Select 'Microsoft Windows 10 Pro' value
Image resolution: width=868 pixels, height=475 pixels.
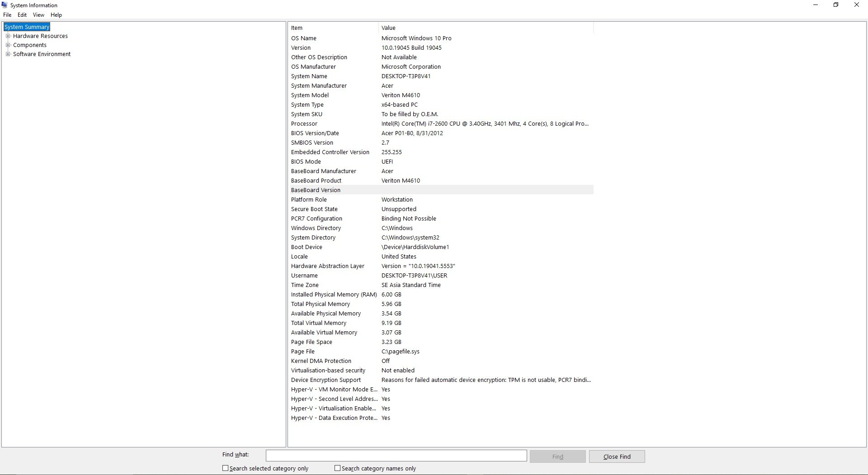pos(416,38)
